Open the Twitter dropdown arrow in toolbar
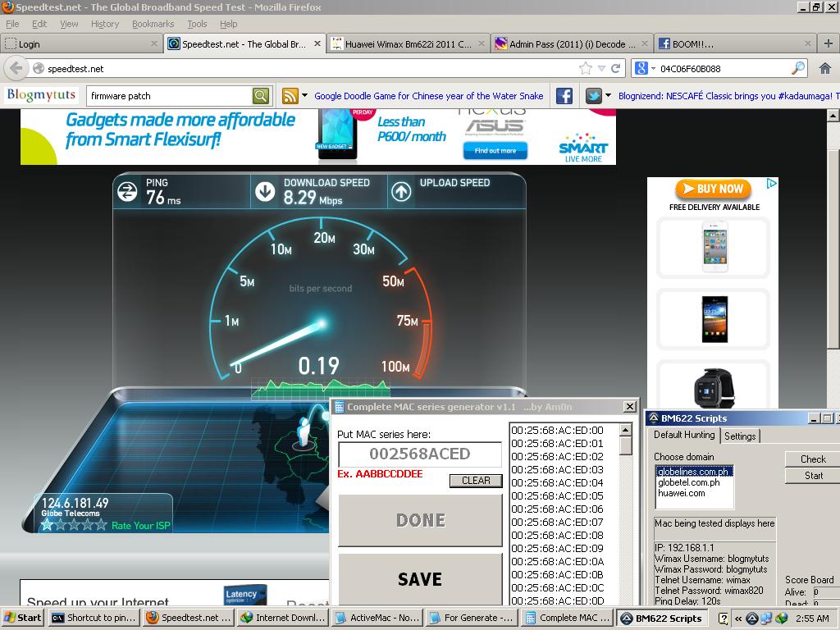 tap(608, 96)
